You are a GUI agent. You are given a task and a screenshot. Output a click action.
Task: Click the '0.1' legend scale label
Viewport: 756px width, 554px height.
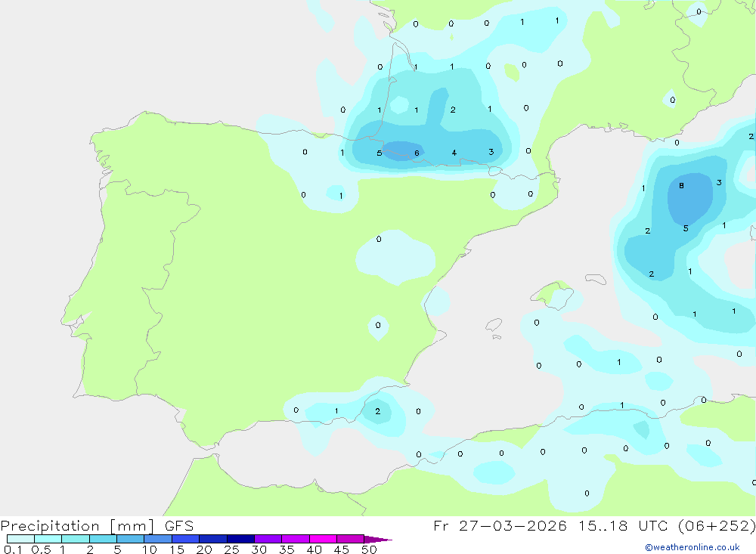[x=13, y=549]
